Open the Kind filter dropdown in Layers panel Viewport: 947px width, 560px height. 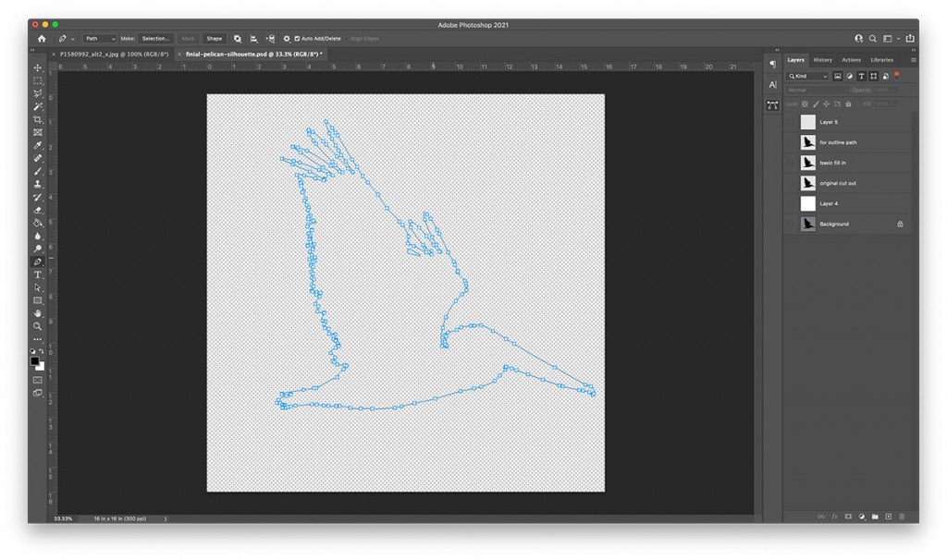pyautogui.click(x=805, y=75)
